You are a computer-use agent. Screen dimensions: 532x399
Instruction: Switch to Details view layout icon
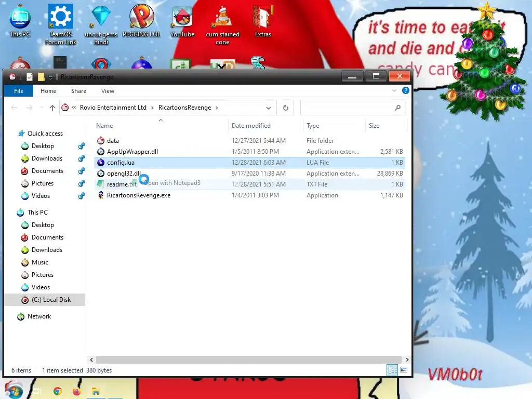[393, 370]
